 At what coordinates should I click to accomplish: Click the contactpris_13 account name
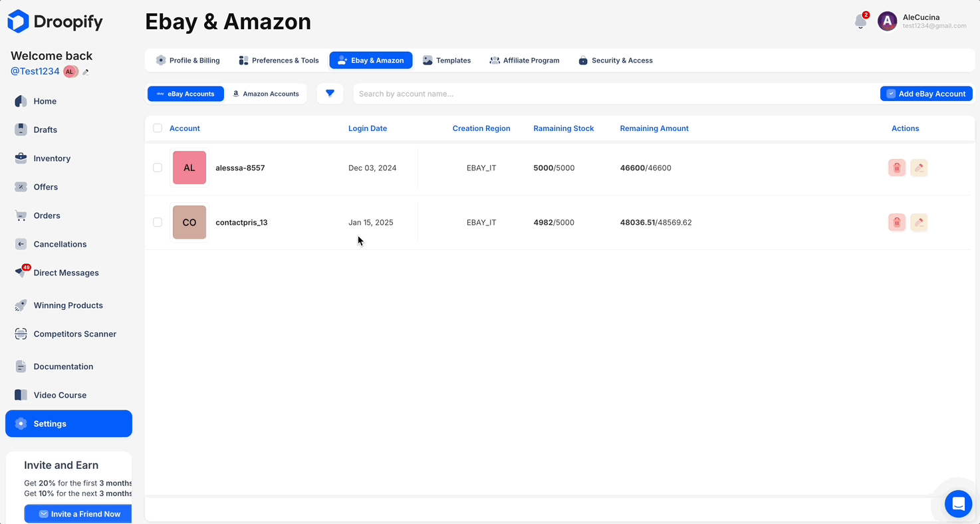point(241,222)
